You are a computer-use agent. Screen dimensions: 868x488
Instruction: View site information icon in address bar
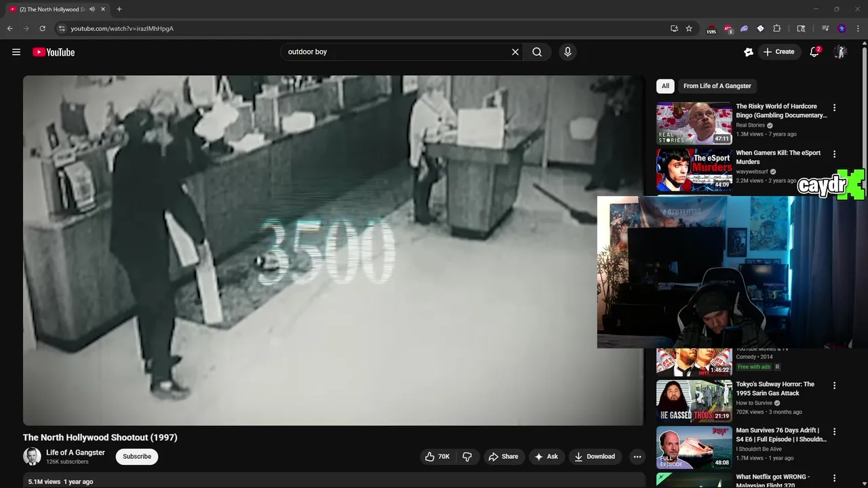[61, 28]
